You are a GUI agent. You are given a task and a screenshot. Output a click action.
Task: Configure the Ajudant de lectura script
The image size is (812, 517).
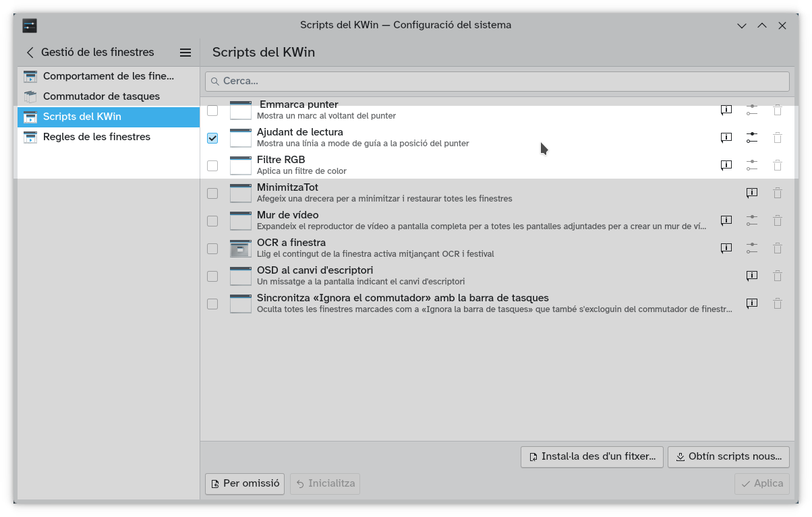(752, 138)
